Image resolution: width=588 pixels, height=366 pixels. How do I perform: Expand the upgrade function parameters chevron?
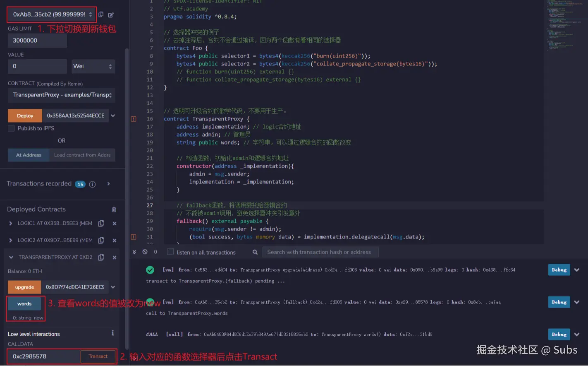[113, 287]
